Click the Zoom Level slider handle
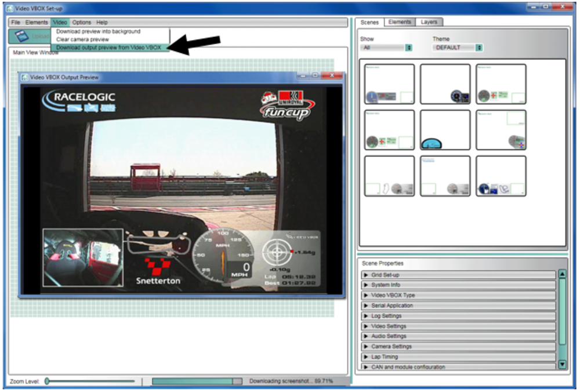This screenshot has height=392, width=580. coord(47,381)
